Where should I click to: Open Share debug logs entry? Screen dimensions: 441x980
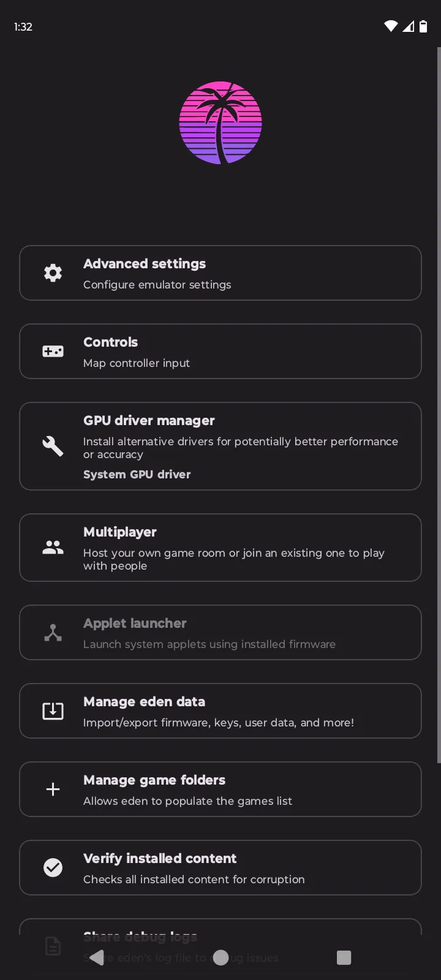[x=221, y=937]
